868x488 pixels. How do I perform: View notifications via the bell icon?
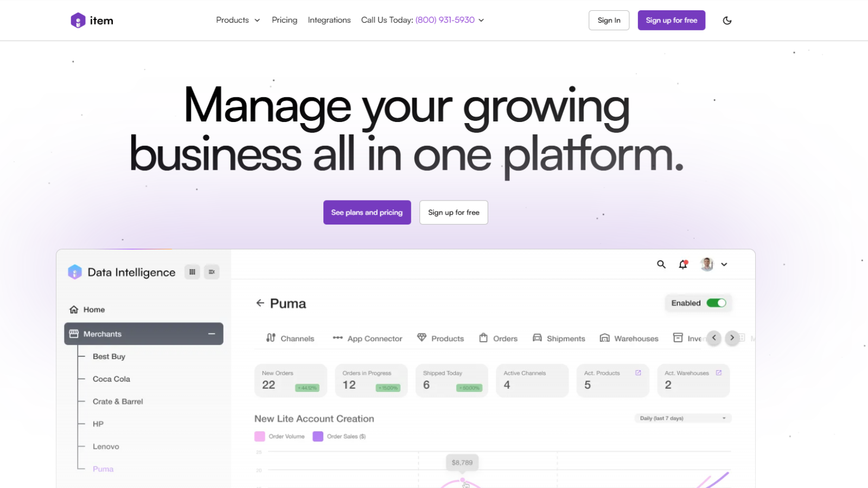682,264
